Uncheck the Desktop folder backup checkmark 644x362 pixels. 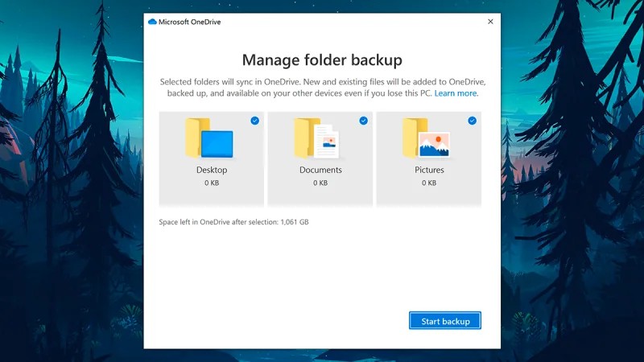pyautogui.click(x=254, y=121)
